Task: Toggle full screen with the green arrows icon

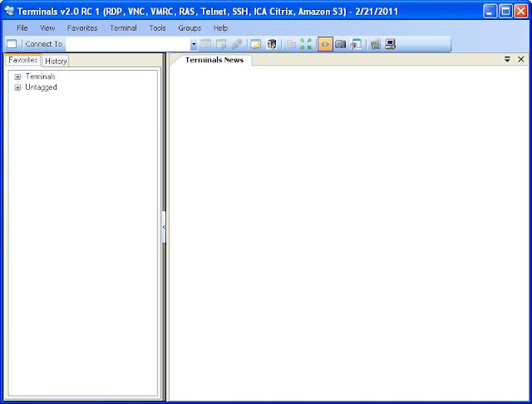Action: (x=306, y=44)
